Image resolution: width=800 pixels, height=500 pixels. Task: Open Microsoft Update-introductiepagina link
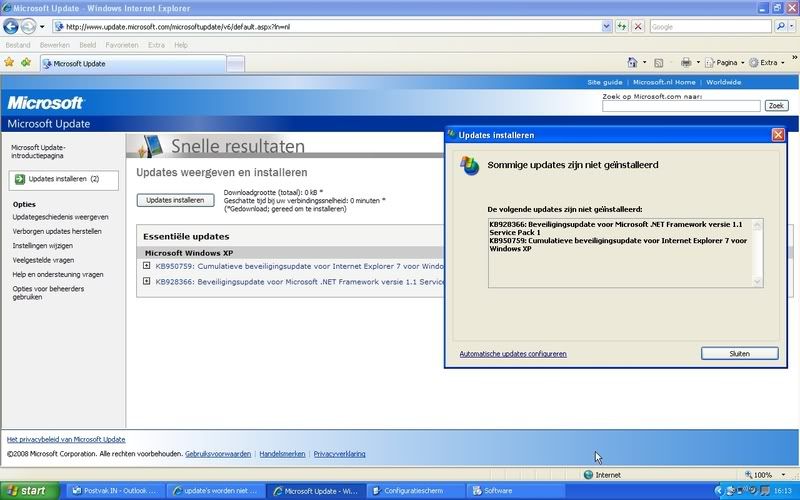38,152
